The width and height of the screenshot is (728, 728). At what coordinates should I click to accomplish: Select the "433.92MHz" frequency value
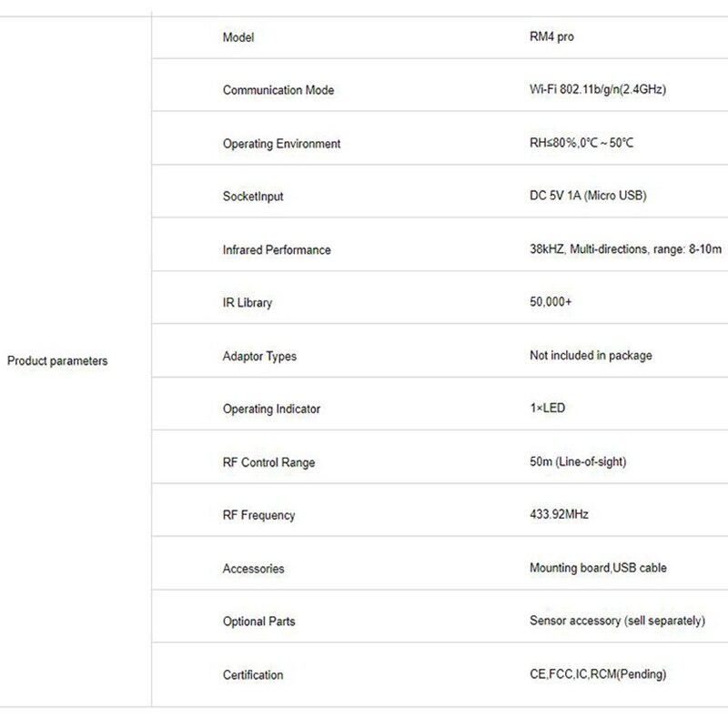pyautogui.click(x=559, y=515)
